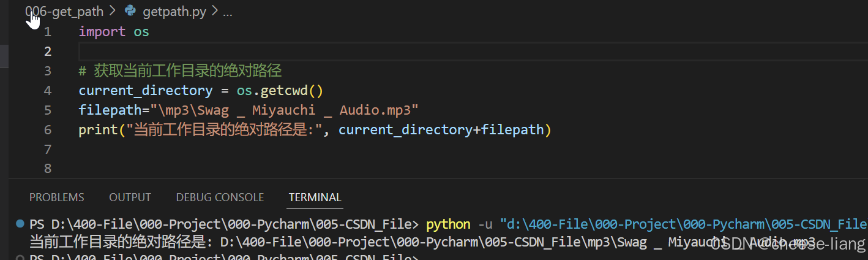This screenshot has height=260, width=868.
Task: Click line number 6 in the gutter
Action: (x=48, y=129)
